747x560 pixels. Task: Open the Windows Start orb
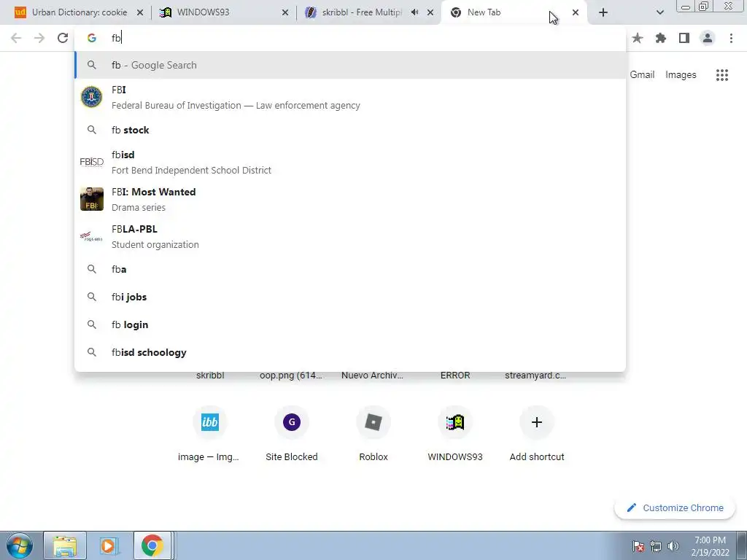[x=19, y=545]
